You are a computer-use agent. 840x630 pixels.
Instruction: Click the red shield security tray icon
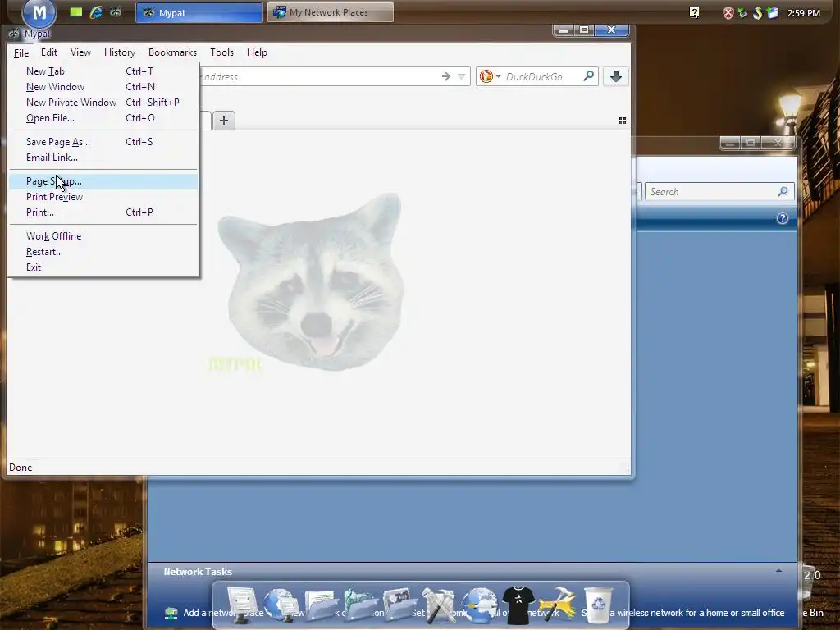pyautogui.click(x=728, y=13)
